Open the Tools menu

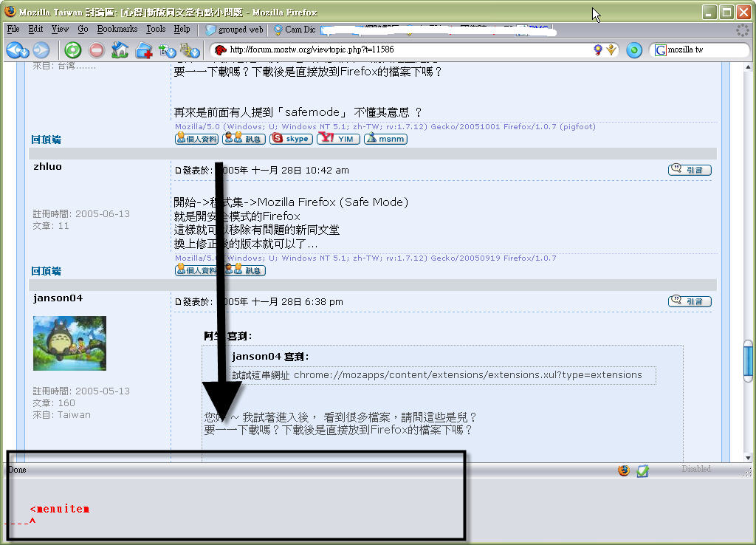tap(156, 29)
